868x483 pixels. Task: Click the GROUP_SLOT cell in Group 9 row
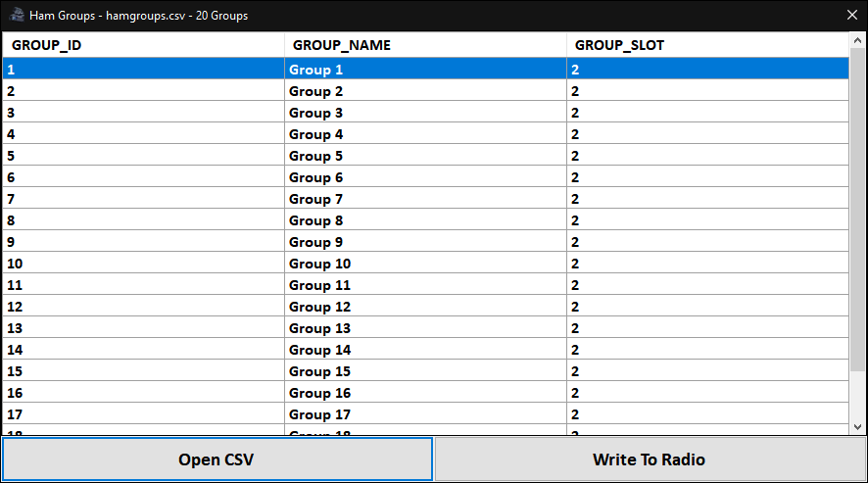pos(708,242)
